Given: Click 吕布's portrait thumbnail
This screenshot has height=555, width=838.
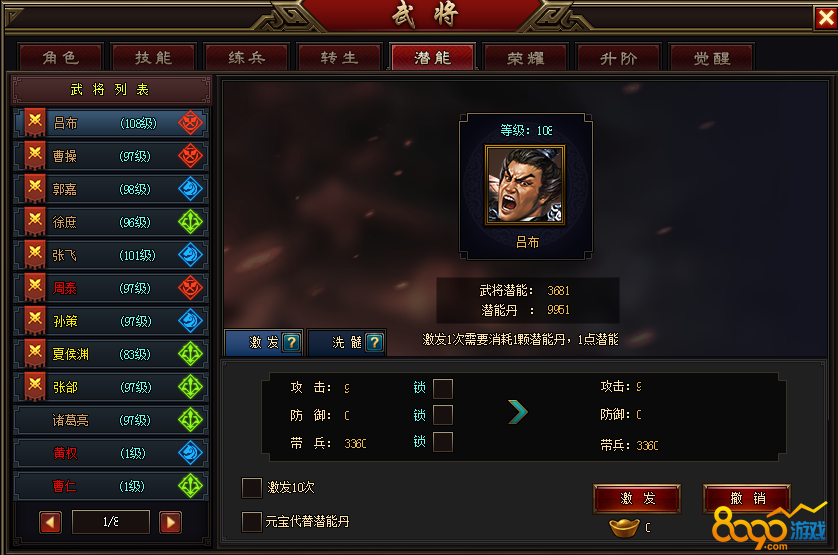Looking at the screenshot, I should pos(525,185).
